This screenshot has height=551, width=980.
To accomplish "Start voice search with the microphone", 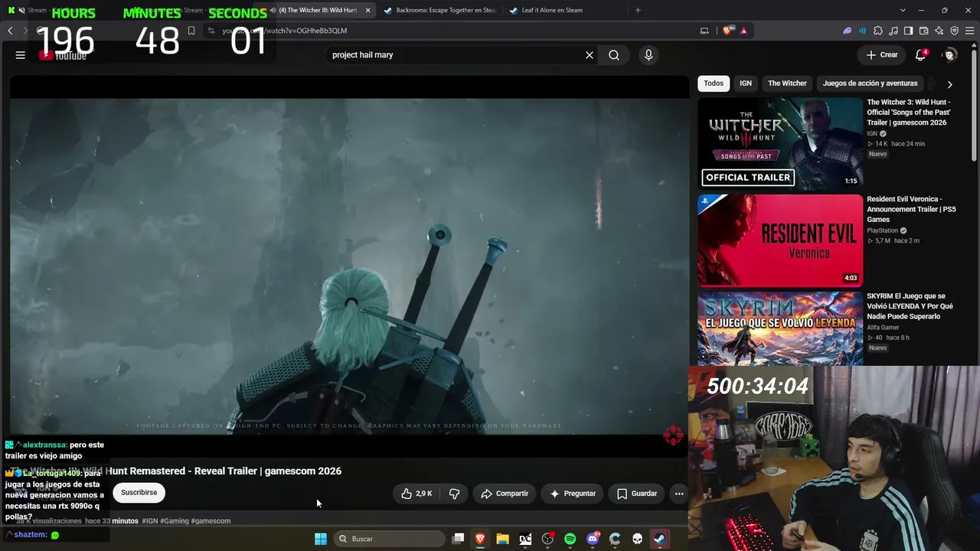I will [x=648, y=55].
